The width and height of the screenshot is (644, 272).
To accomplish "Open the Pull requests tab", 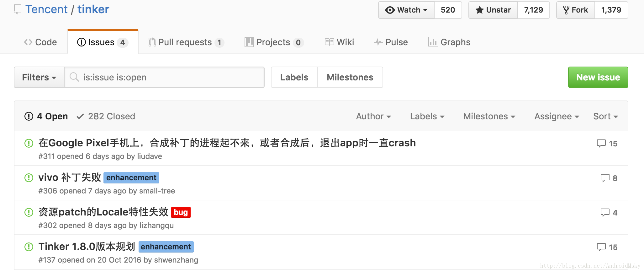I will pos(186,42).
